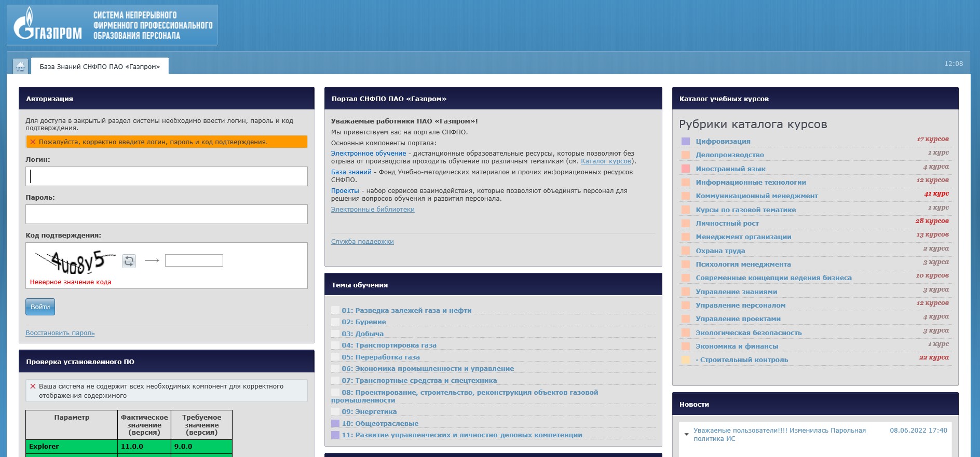The width and height of the screenshot is (980, 457).
Task: Open Управление персоналом category
Action: (741, 306)
